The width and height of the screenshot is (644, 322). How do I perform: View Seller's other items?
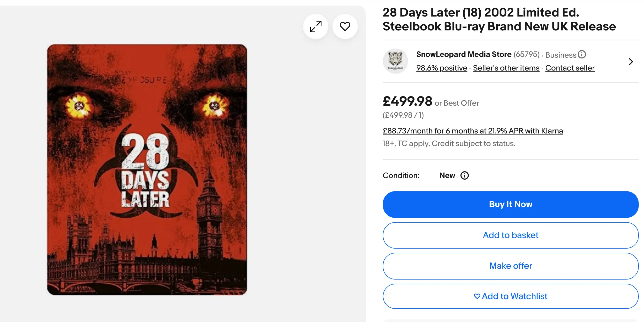[506, 68]
